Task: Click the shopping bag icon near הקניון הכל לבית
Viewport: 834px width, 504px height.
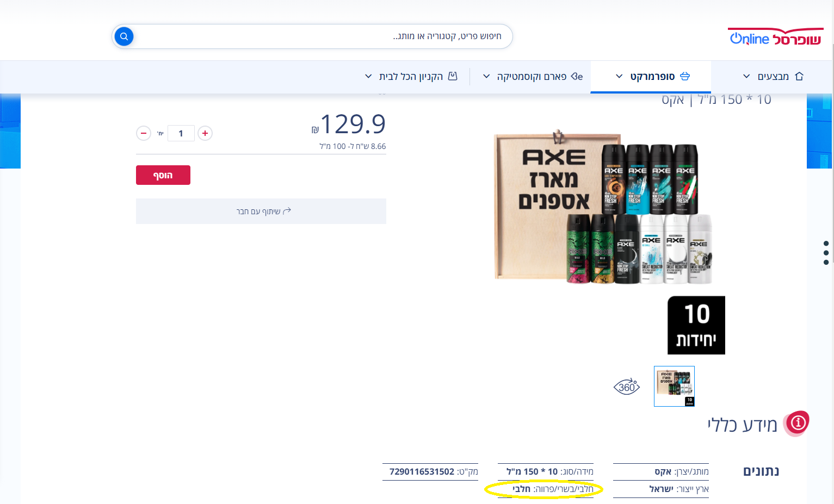Action: click(x=453, y=76)
